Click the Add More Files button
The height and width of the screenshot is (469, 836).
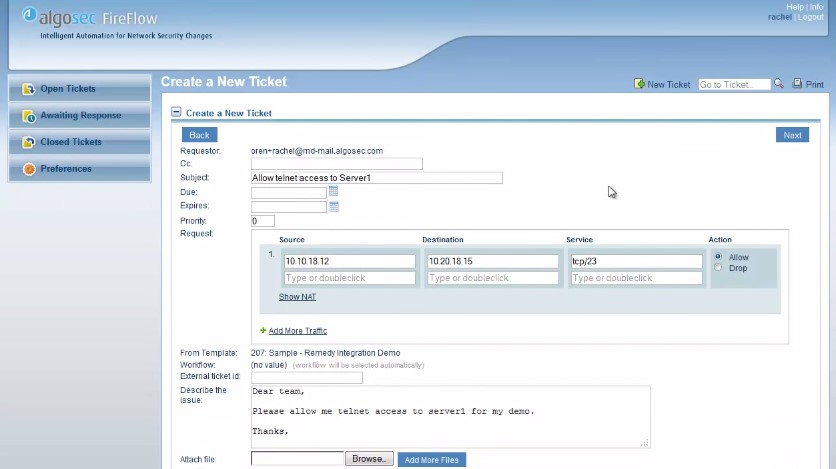(x=431, y=459)
